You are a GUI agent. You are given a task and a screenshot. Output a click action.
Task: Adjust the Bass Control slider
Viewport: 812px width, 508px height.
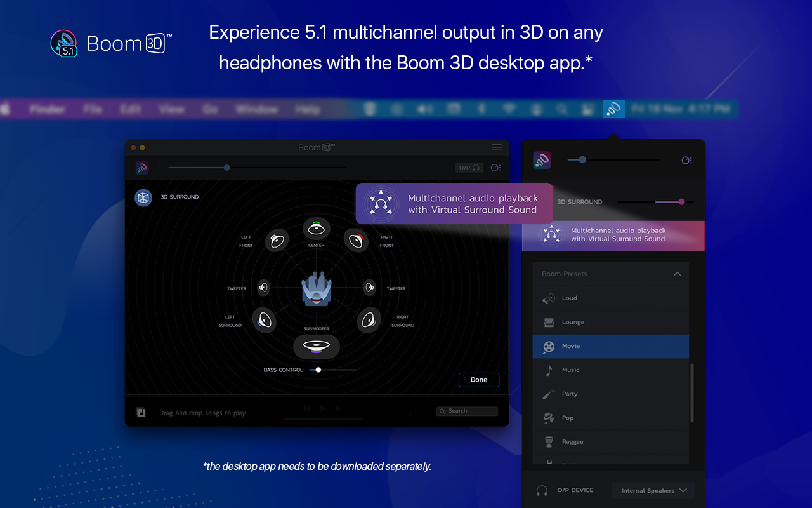click(317, 369)
